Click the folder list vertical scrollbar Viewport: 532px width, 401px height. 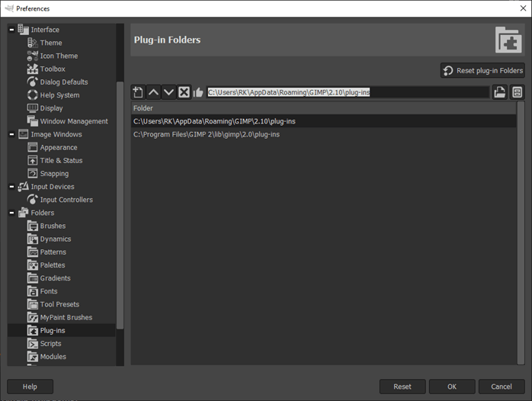[521, 233]
